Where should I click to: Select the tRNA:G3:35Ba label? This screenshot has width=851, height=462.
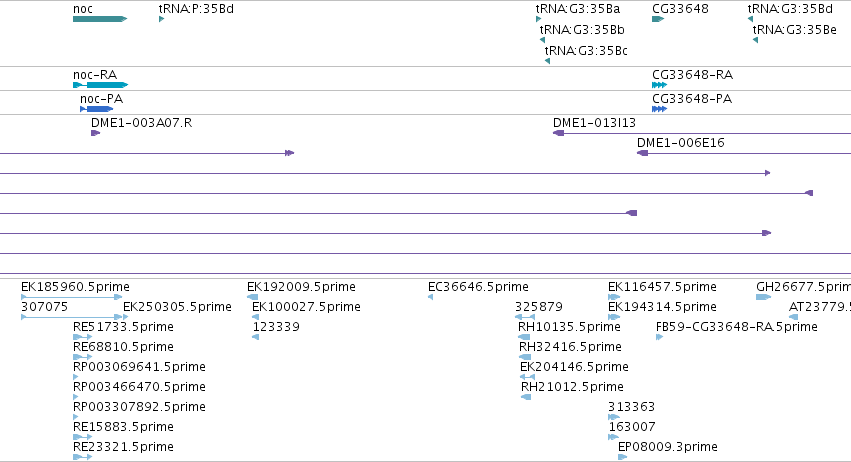tap(577, 9)
